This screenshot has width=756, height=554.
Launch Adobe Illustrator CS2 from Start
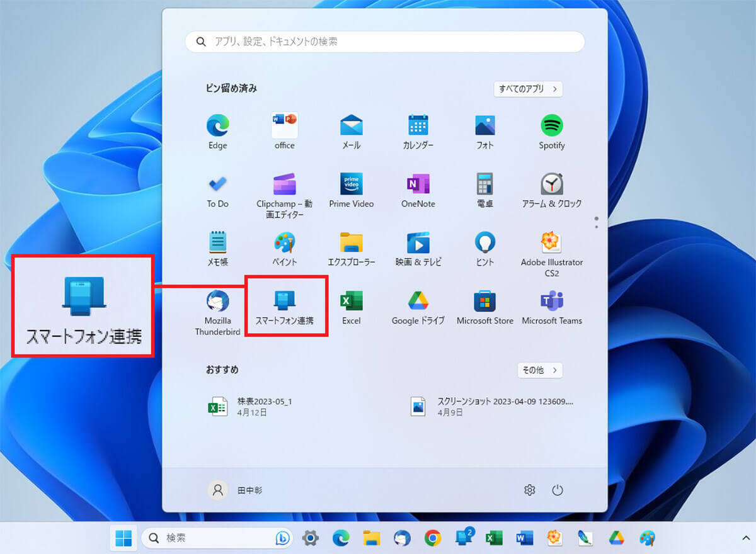(552, 254)
